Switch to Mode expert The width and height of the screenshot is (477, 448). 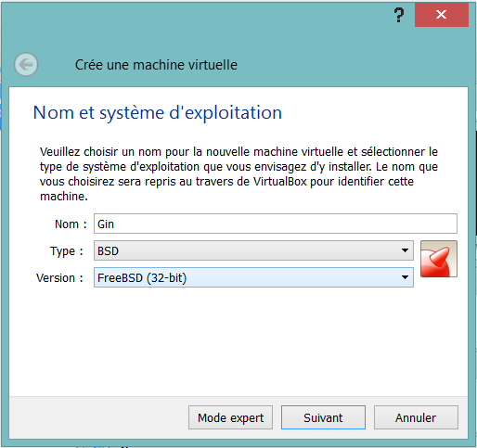coord(230,417)
